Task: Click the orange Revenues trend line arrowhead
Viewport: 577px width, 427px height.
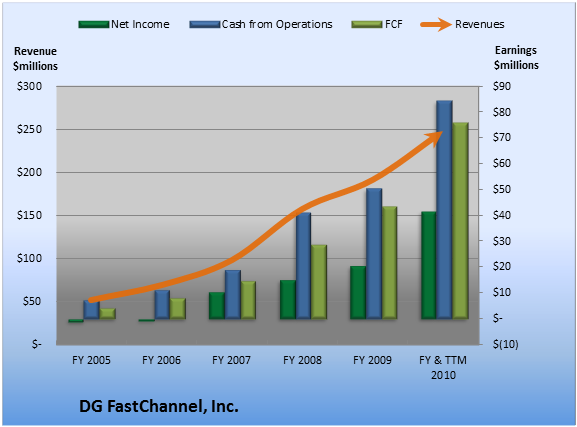Action: point(434,138)
